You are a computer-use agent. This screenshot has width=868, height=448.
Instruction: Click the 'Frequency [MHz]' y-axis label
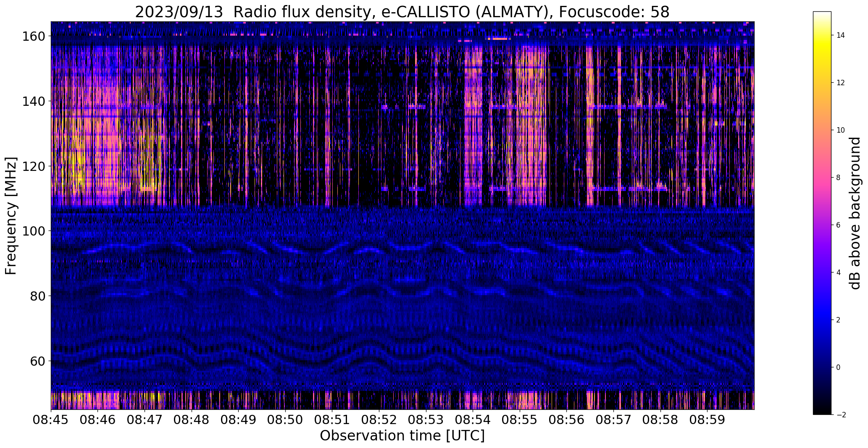[11, 216]
